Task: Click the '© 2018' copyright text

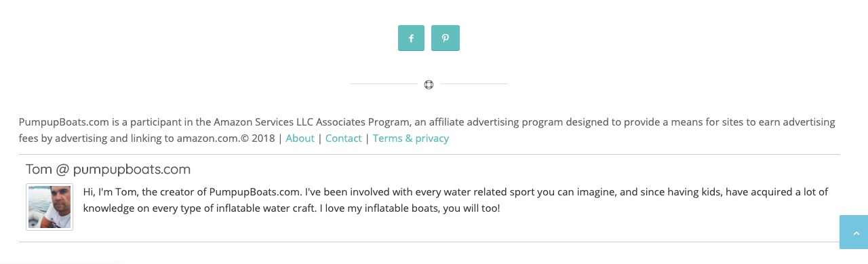Action: (258, 138)
